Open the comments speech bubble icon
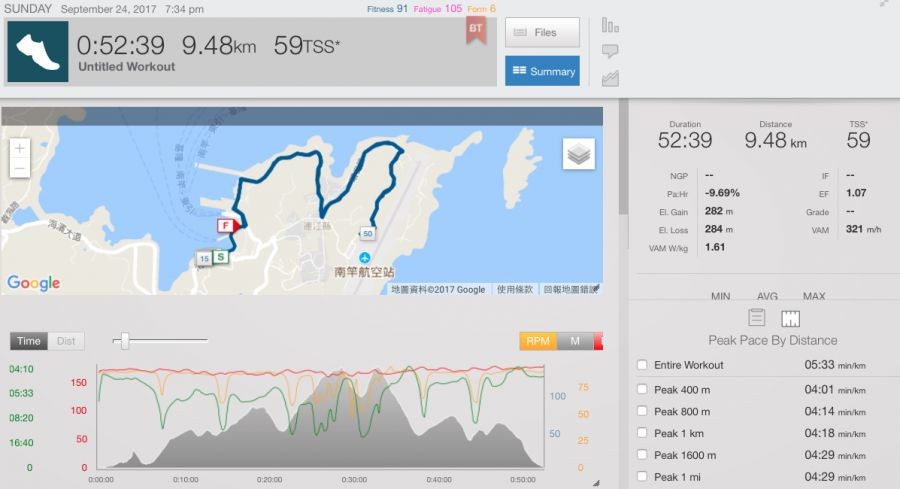The width and height of the screenshot is (900, 489). click(x=610, y=51)
